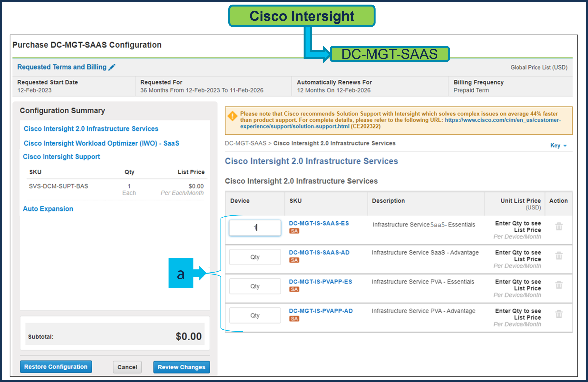The width and height of the screenshot is (588, 382).
Task: Click the DC-MGT-SAAS breadcrumb
Action: click(x=245, y=143)
